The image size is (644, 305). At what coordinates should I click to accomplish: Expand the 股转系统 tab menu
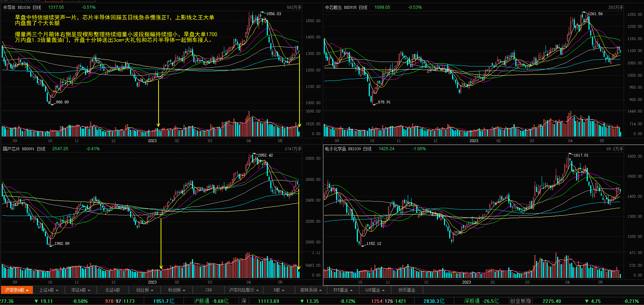tap(311, 290)
